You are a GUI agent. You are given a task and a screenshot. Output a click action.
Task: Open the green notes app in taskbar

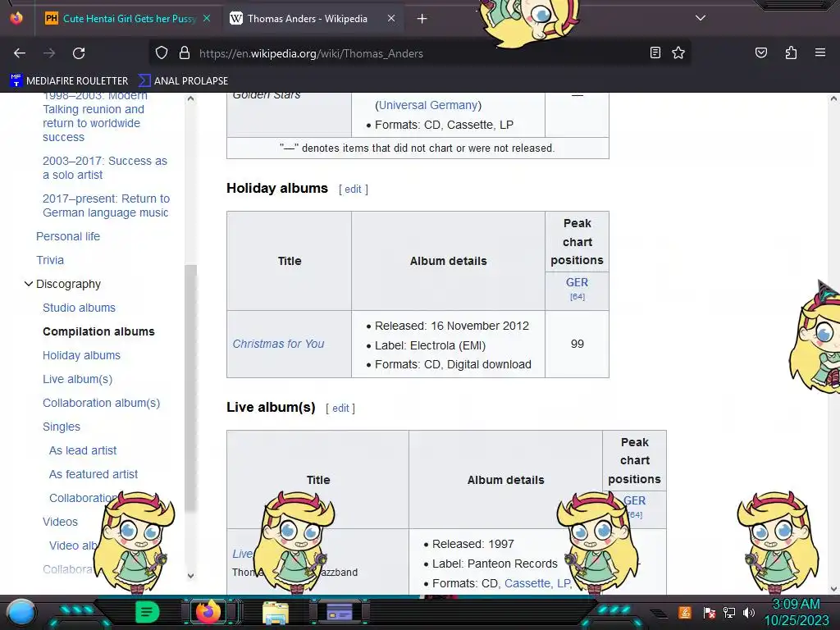[147, 612]
